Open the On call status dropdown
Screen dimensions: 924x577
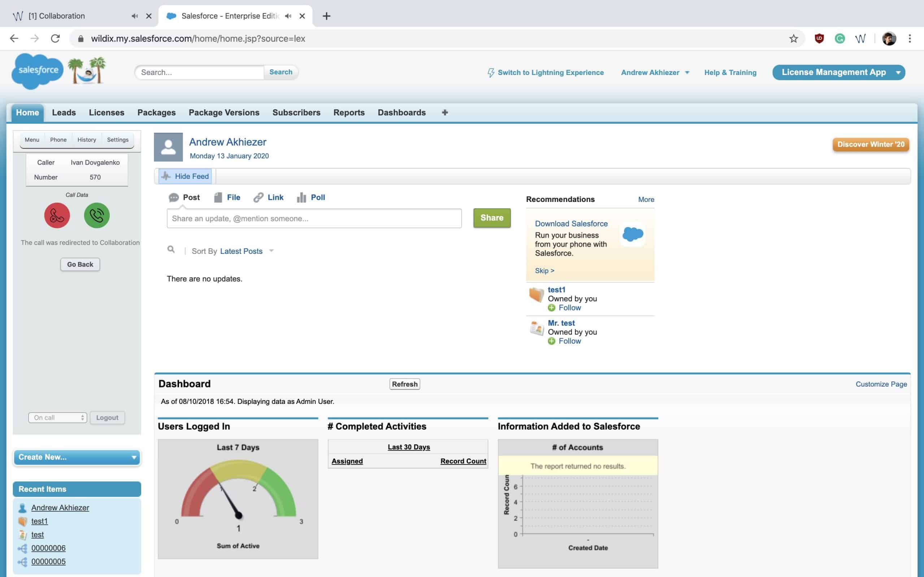(58, 418)
